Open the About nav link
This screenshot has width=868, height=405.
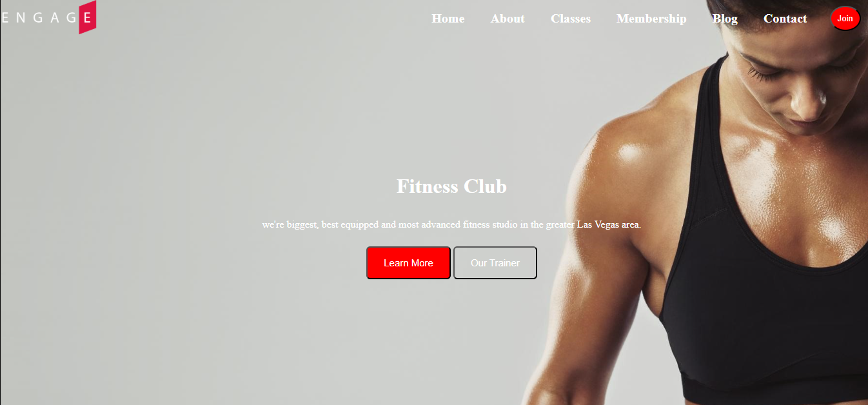(508, 19)
